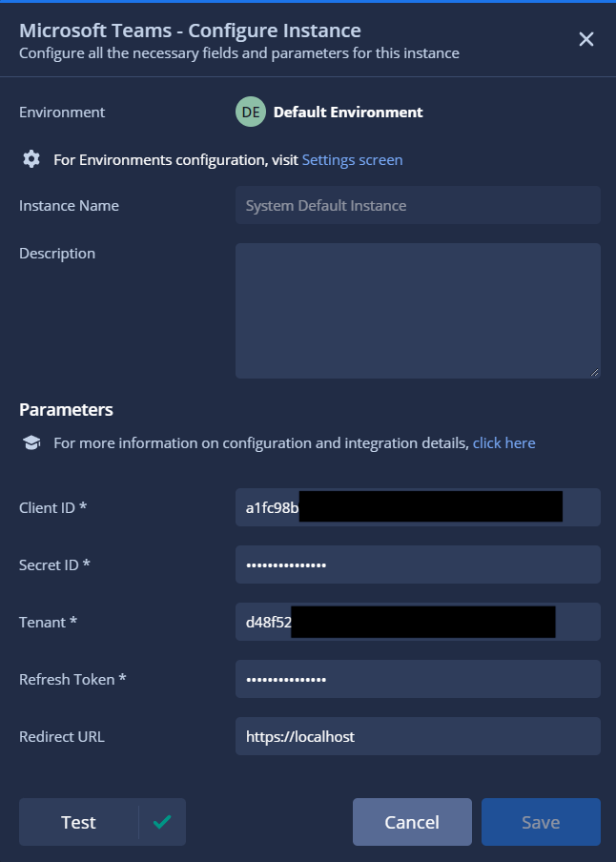The height and width of the screenshot is (862, 616).
Task: Click the Cancel button
Action: click(412, 821)
